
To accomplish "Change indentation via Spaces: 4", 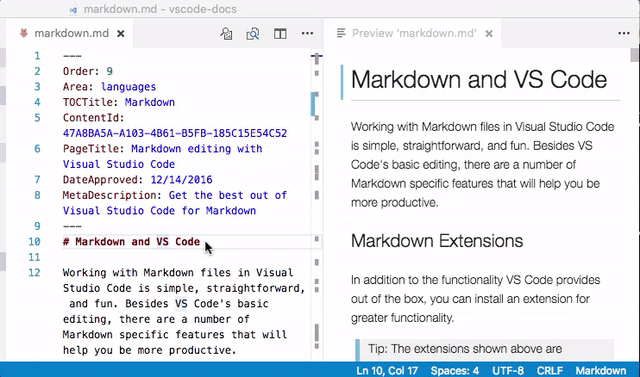I will pyautogui.click(x=455, y=370).
